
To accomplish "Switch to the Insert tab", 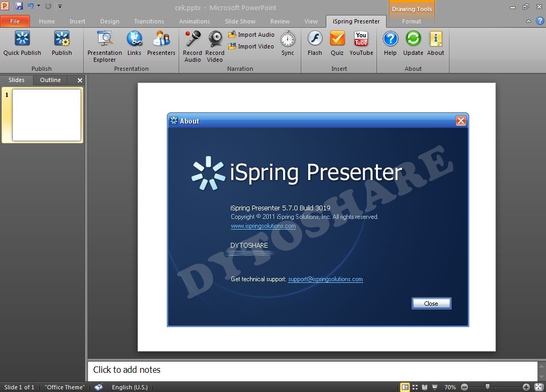I will coord(77,21).
